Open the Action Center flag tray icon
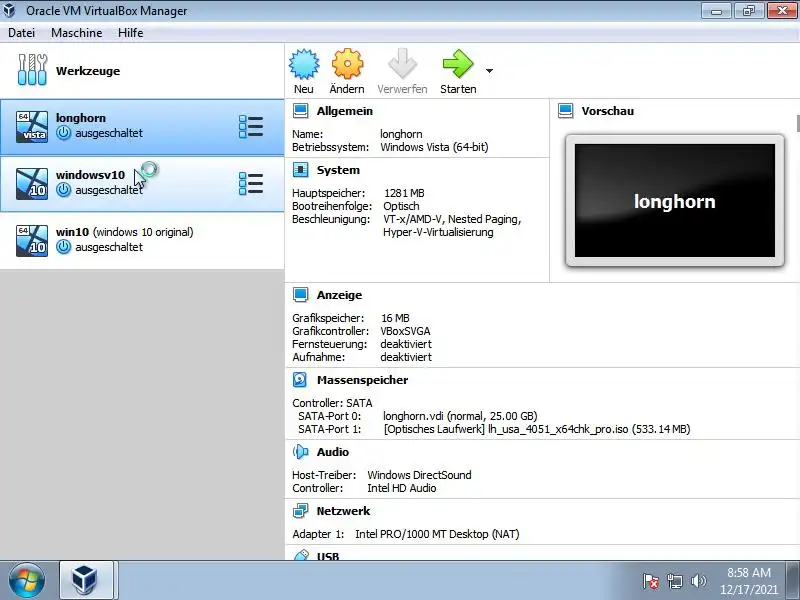 point(651,581)
